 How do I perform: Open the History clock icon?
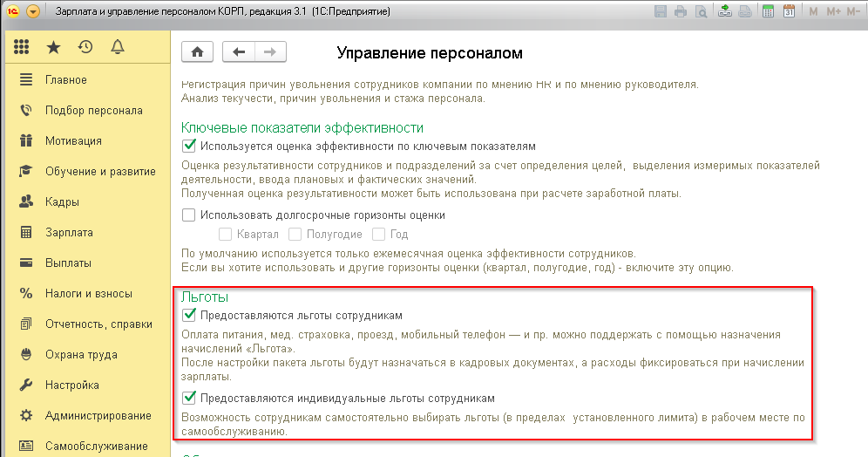click(85, 47)
